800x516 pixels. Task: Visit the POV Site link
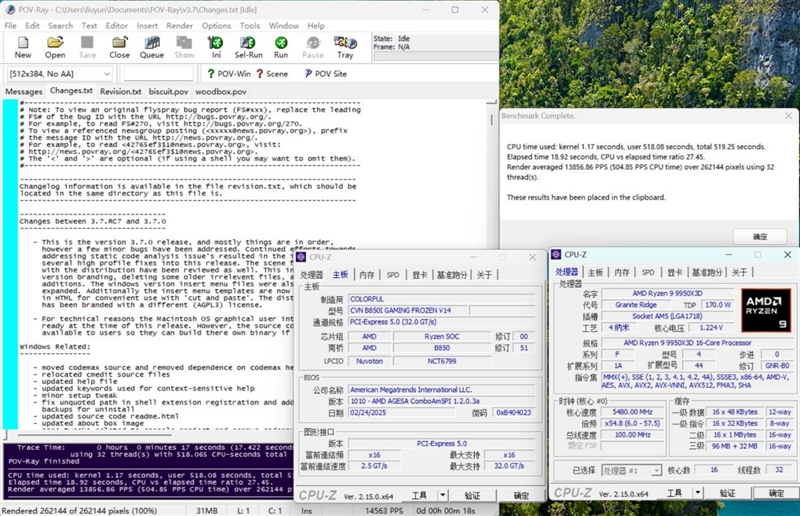coord(326,74)
